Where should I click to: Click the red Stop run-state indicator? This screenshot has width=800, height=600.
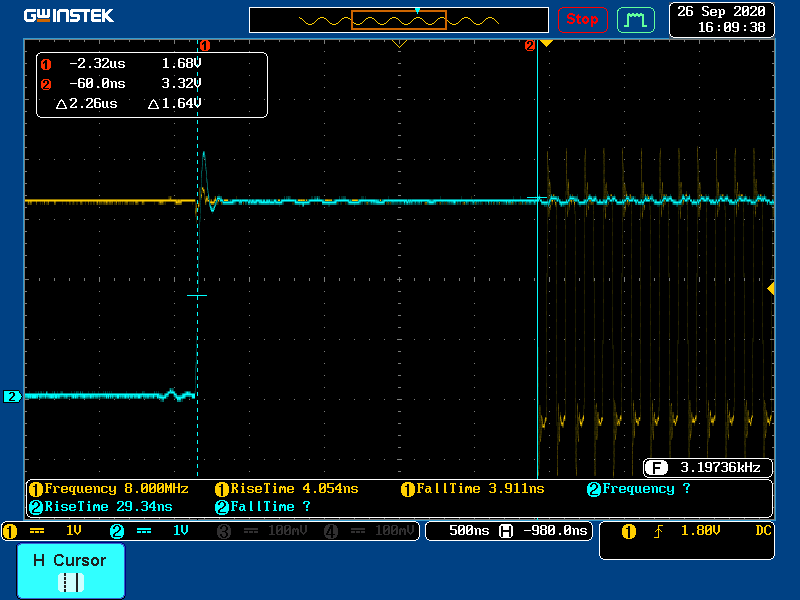(582, 19)
